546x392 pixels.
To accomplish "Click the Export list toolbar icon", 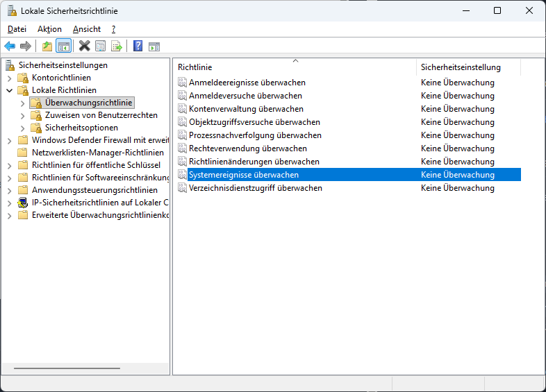I will click(x=117, y=46).
